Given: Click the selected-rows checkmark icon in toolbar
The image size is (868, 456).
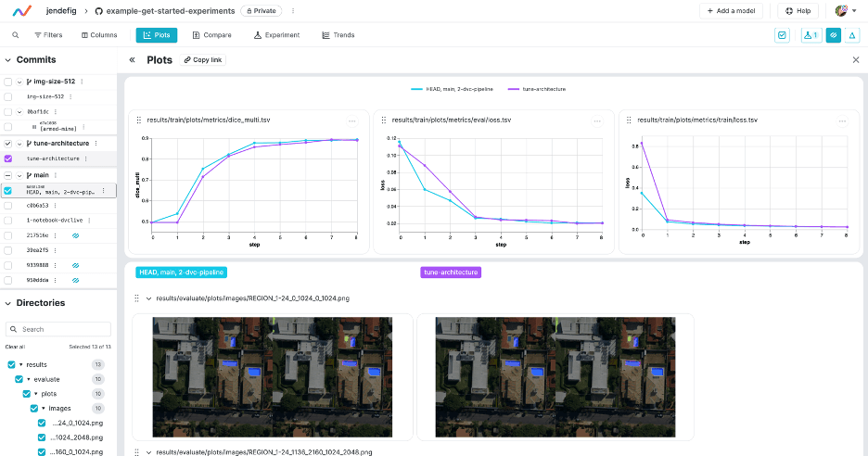Looking at the screenshot, I should [782, 35].
